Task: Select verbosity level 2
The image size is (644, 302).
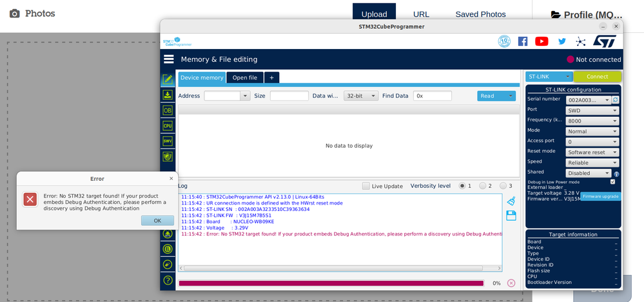Action: tap(483, 186)
